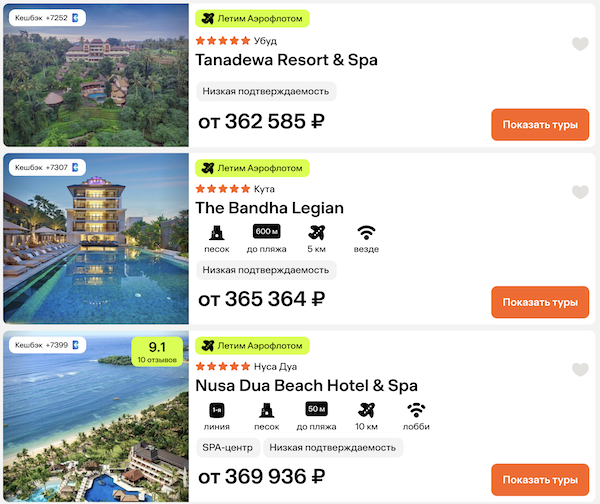Click the first line icon for Nusa Dua
Screen dimensions: 600x504
[x=216, y=410]
